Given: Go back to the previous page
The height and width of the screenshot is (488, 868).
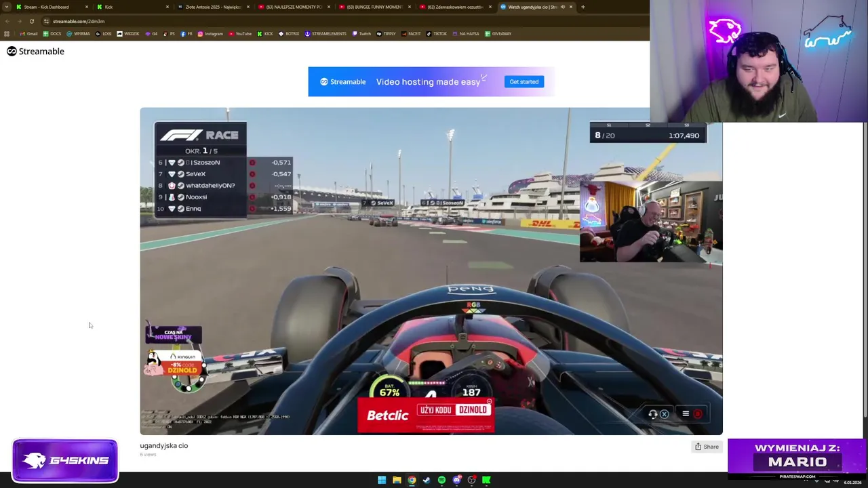Looking at the screenshot, I should pos(7,21).
